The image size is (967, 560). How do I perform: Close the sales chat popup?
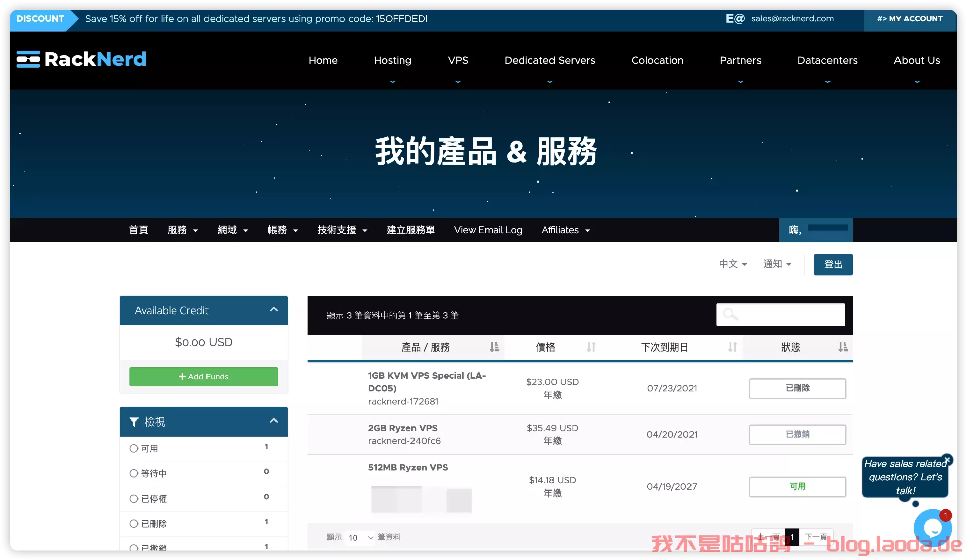(947, 460)
